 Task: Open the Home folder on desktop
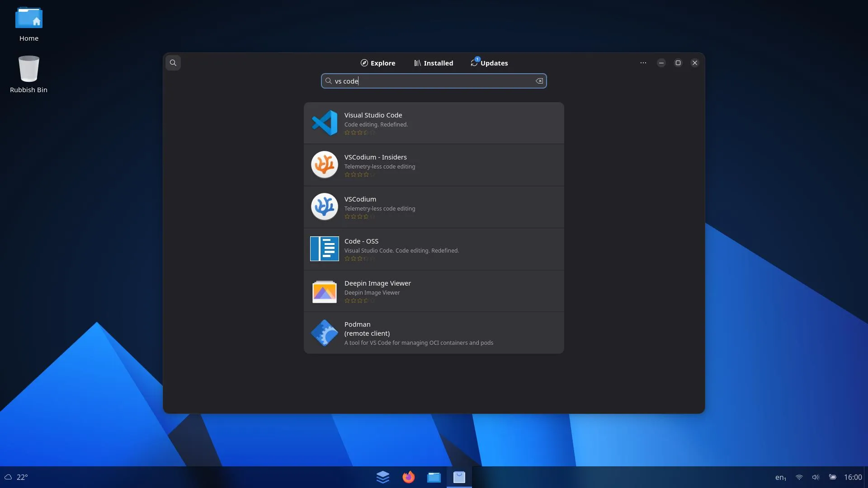click(29, 25)
